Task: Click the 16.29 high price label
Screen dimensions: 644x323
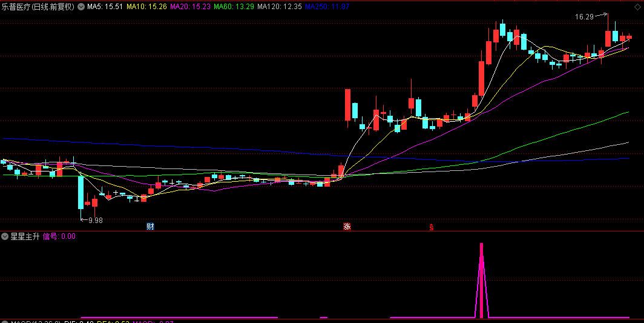Action: point(585,17)
